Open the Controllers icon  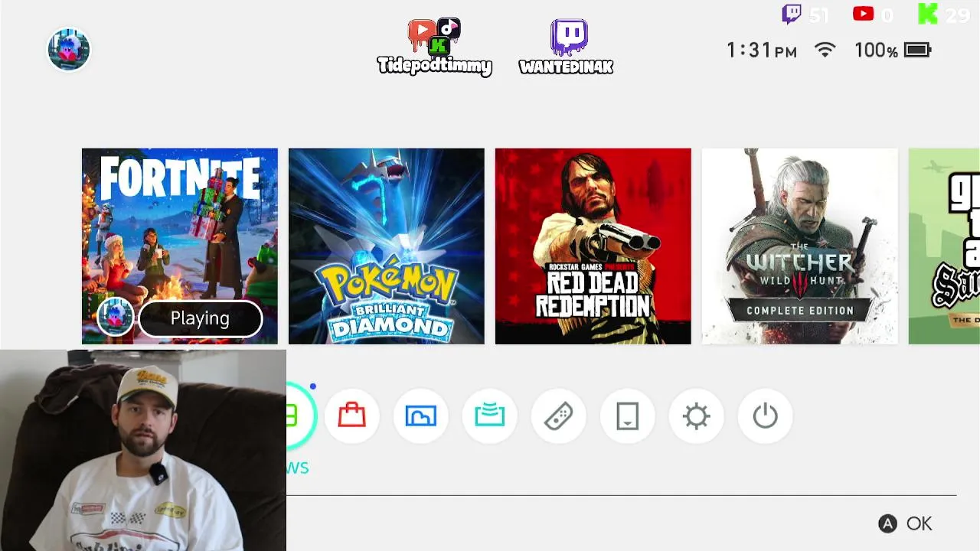[x=559, y=416]
